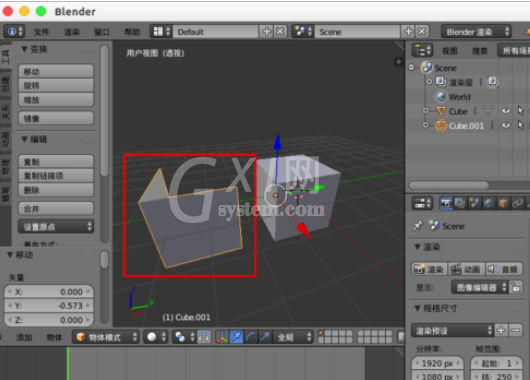Click the 旋转 button
Viewport: 530px width, 380px height.
(x=56, y=86)
